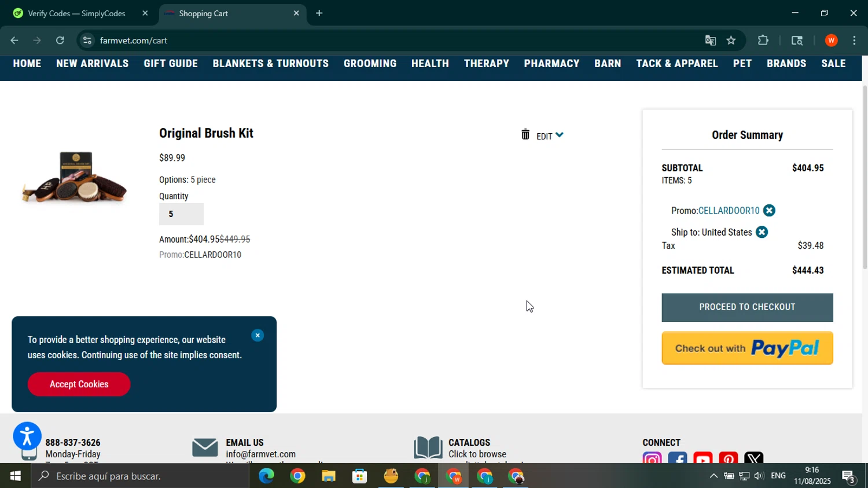868x488 pixels.
Task: Close the Verify Codes SimplyCodes tab
Action: (x=145, y=13)
